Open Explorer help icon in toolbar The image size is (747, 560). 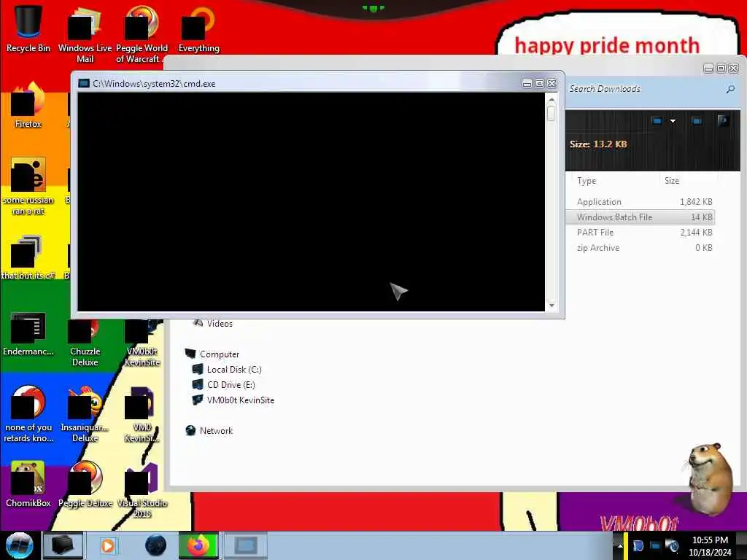pyautogui.click(x=723, y=121)
